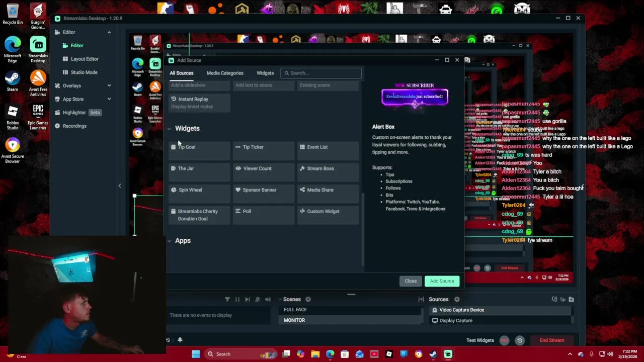Open the sources audio mixer icon
This screenshot has width=644, height=362.
(x=563, y=300)
